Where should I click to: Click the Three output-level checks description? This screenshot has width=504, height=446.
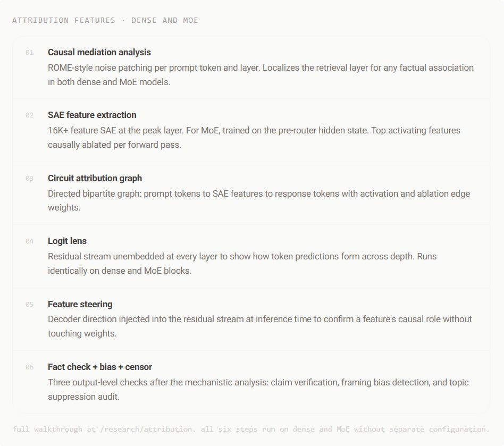(258, 390)
